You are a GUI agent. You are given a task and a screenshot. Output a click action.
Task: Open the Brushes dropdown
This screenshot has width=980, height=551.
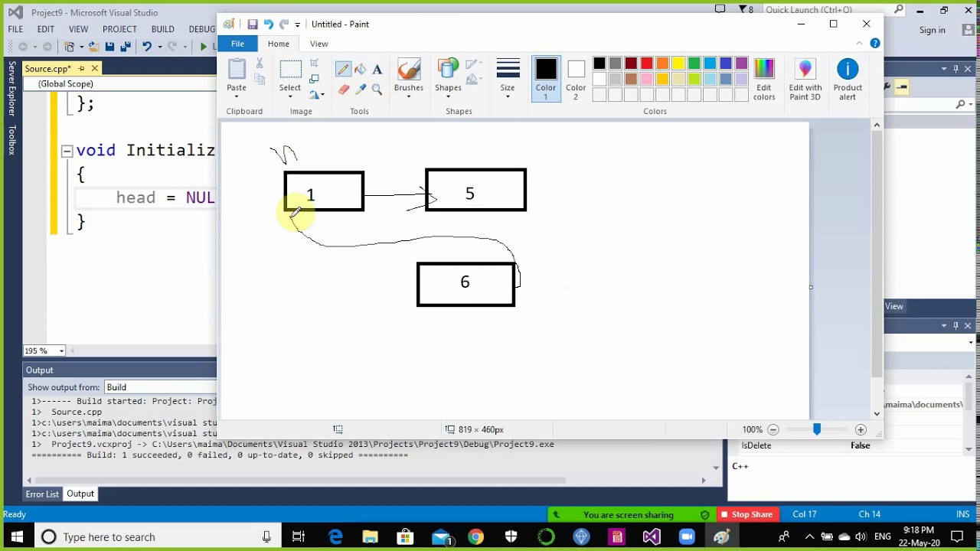pos(409,97)
